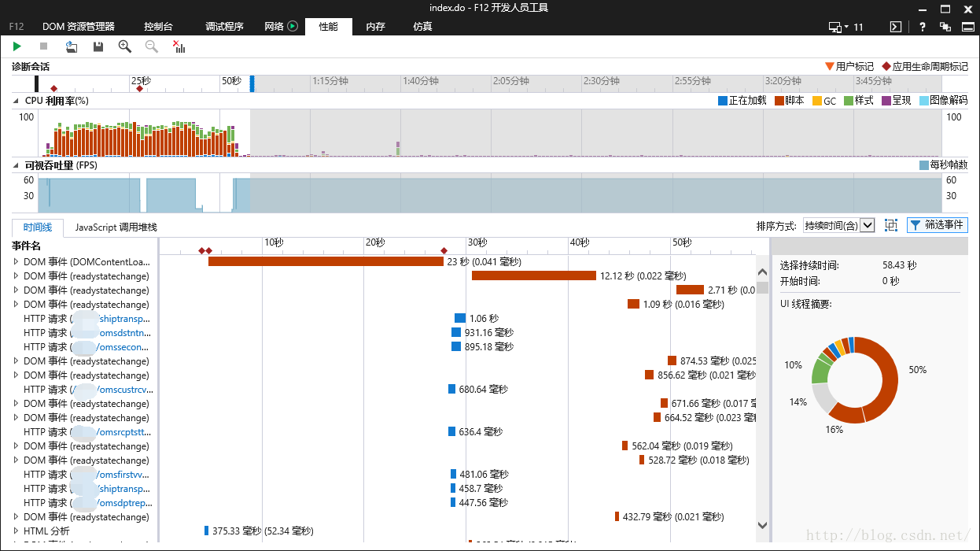The width and height of the screenshot is (980, 551).
Task: Switch to DOM 资源管理器 tab
Action: coord(78,26)
